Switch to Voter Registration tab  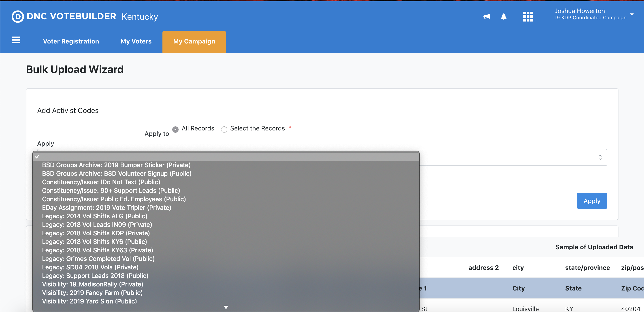[x=71, y=41]
